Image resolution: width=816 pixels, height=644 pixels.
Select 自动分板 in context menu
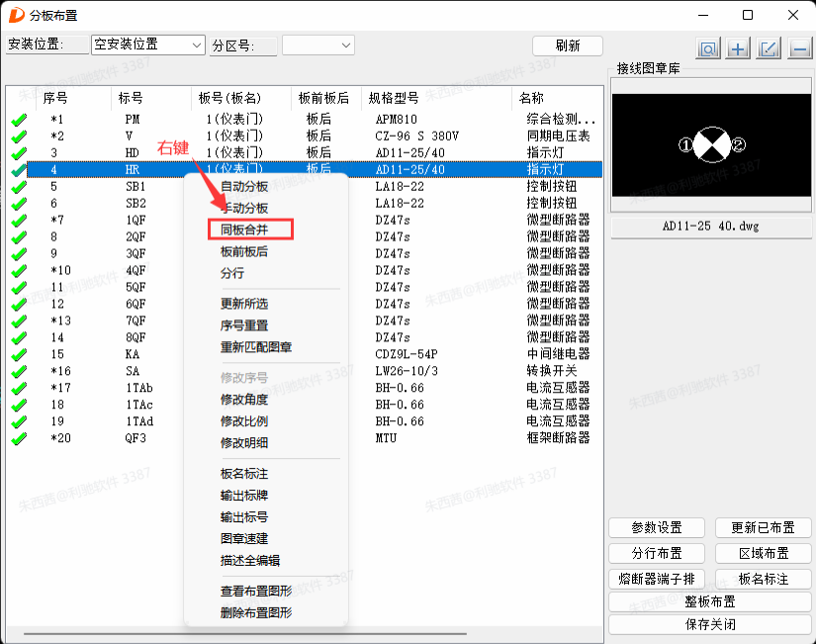click(x=244, y=186)
